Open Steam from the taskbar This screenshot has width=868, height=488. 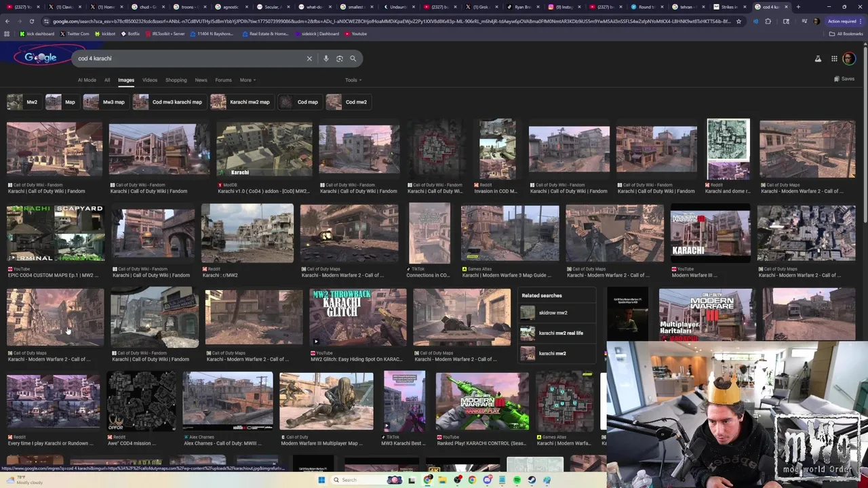tap(532, 480)
